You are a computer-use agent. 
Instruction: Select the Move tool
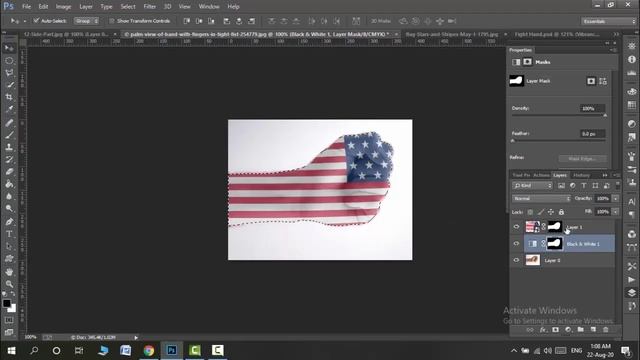coord(9,48)
